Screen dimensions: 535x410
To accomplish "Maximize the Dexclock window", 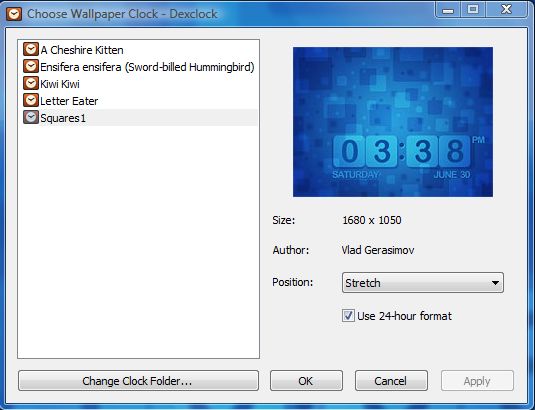I will (x=473, y=9).
